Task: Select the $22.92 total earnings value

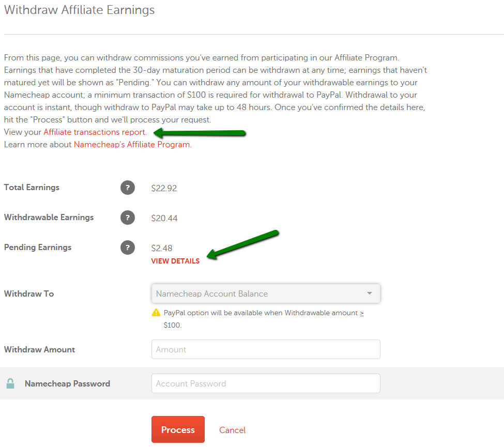Action: tap(164, 188)
